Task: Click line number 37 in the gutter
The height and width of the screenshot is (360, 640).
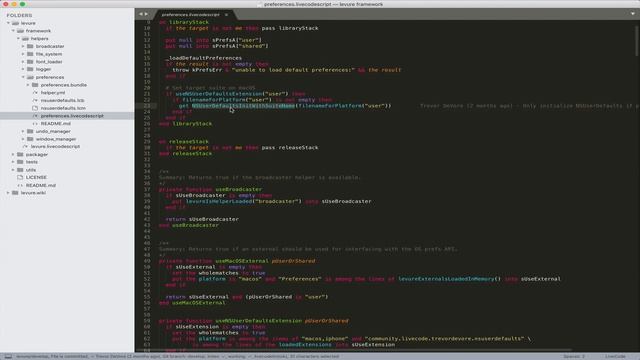Action: coord(147,189)
